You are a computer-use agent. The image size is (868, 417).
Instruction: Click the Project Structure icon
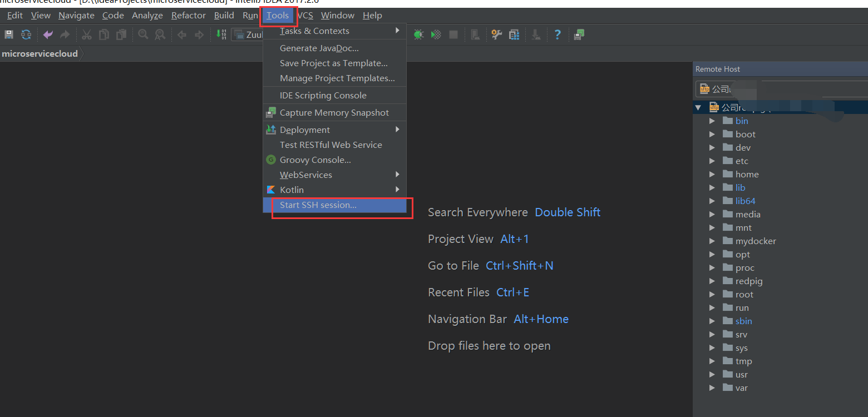(x=514, y=34)
